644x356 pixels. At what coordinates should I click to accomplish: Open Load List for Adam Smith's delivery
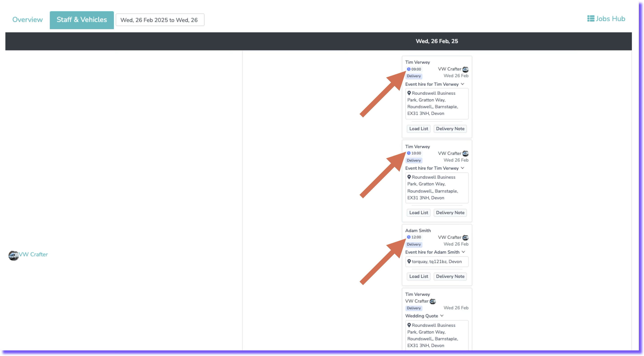coord(418,277)
